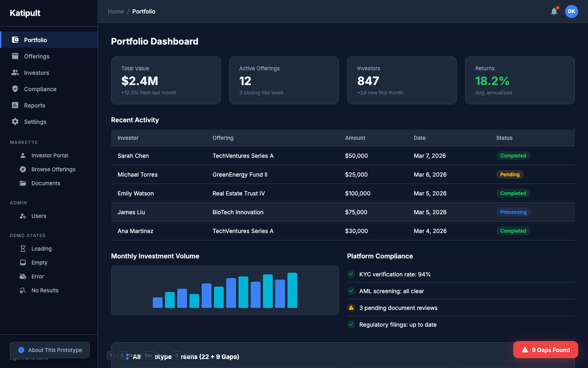Open the DK avatar account menu
The width and height of the screenshot is (588, 368).
572,11
